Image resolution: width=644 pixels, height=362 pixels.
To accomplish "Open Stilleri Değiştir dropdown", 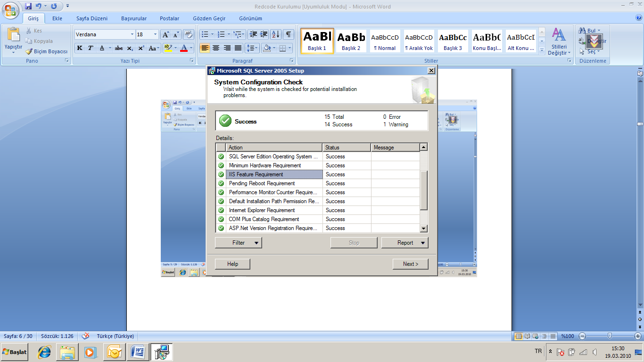I will (x=559, y=42).
